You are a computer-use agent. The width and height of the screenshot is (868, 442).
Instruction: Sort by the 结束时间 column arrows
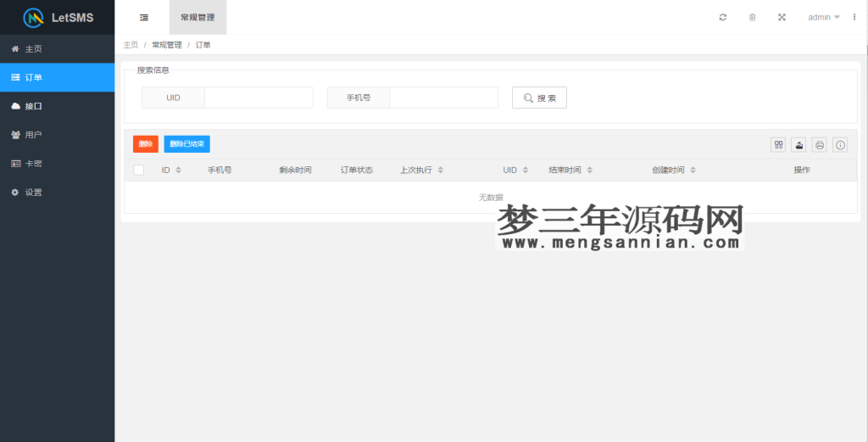(x=590, y=170)
